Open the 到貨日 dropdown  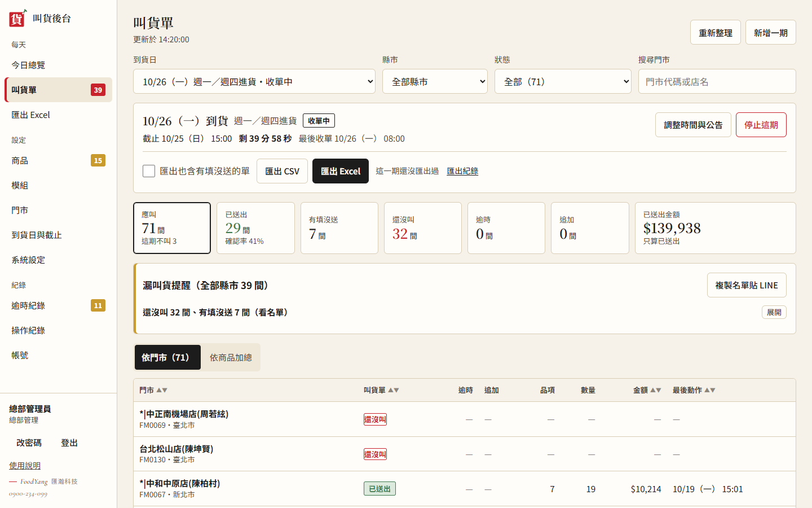tap(254, 81)
